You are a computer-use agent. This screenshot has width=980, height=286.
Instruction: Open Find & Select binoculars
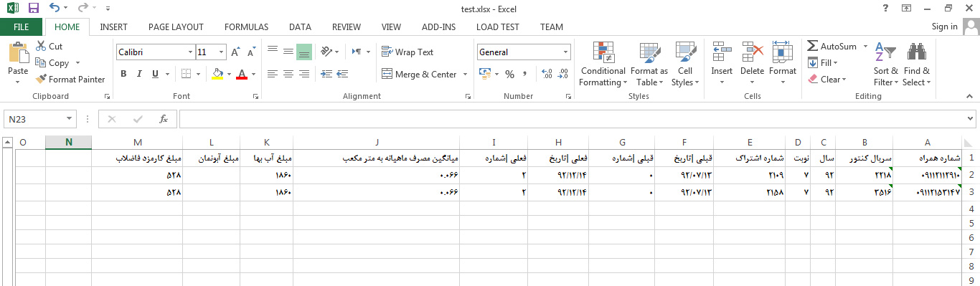pos(916,65)
